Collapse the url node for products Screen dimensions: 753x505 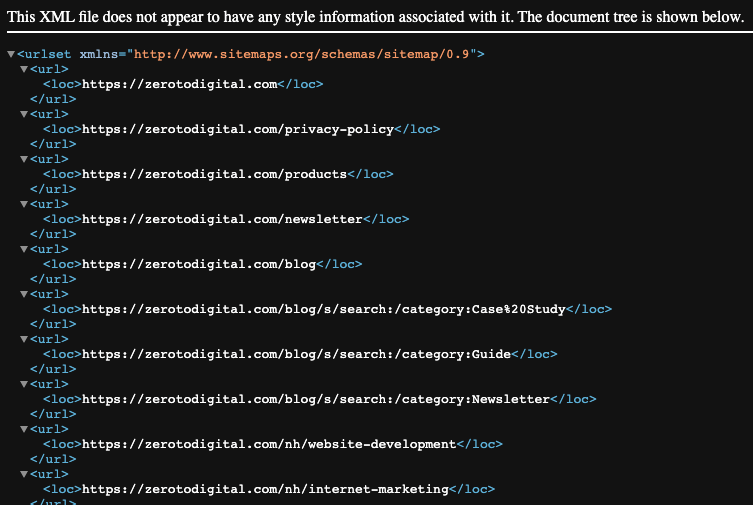tap(24, 159)
